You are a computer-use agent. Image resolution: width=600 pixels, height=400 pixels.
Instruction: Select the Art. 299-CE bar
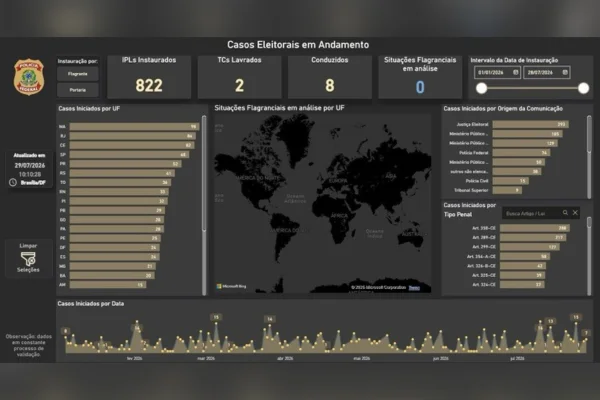[530, 247]
